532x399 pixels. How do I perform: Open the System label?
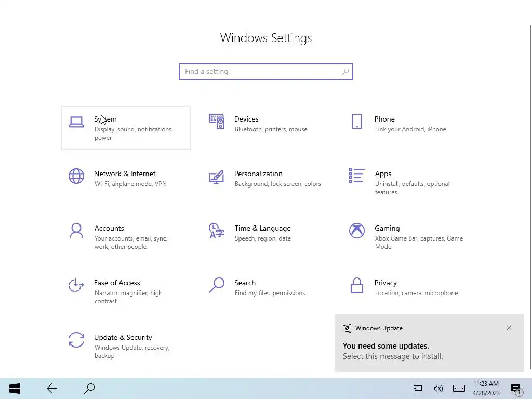pos(105,119)
